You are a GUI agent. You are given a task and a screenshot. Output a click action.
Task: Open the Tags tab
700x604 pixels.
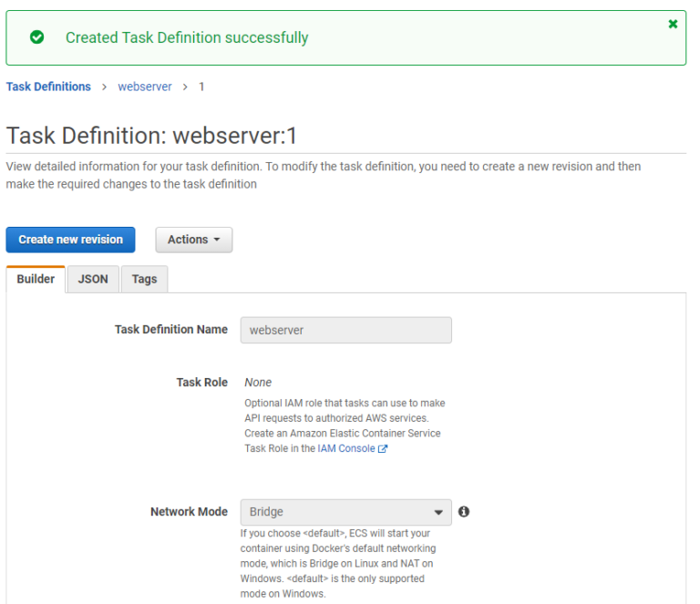click(144, 279)
